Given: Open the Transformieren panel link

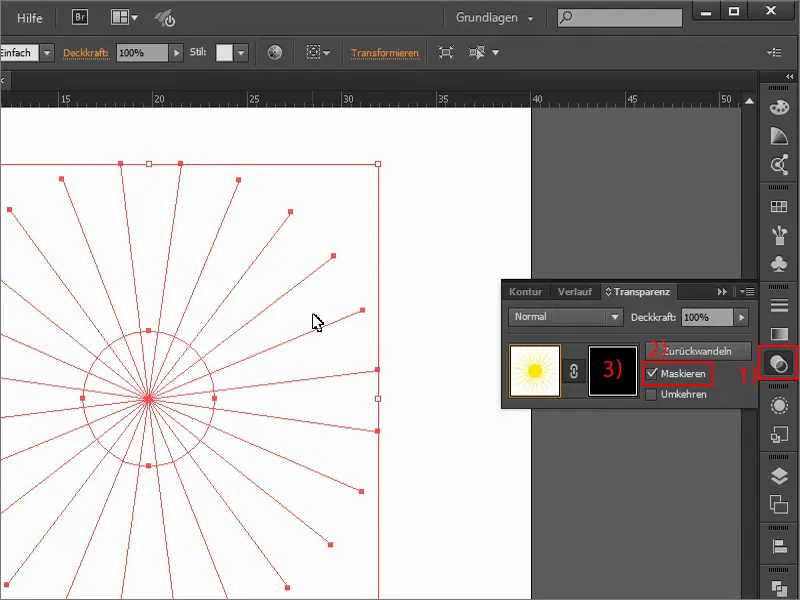Looking at the screenshot, I should click(385, 53).
